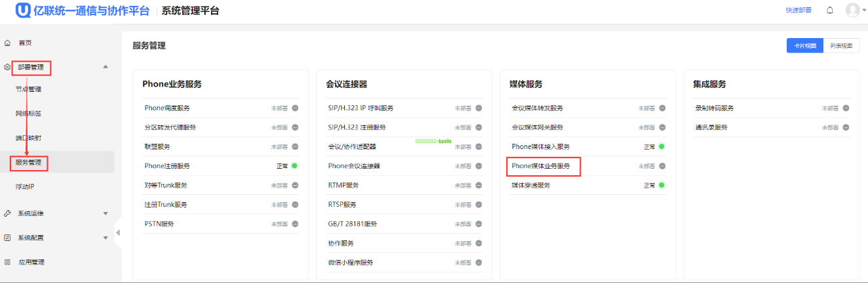The image size is (868, 283).
Task: Click the 首页 home icon
Action: point(7,43)
